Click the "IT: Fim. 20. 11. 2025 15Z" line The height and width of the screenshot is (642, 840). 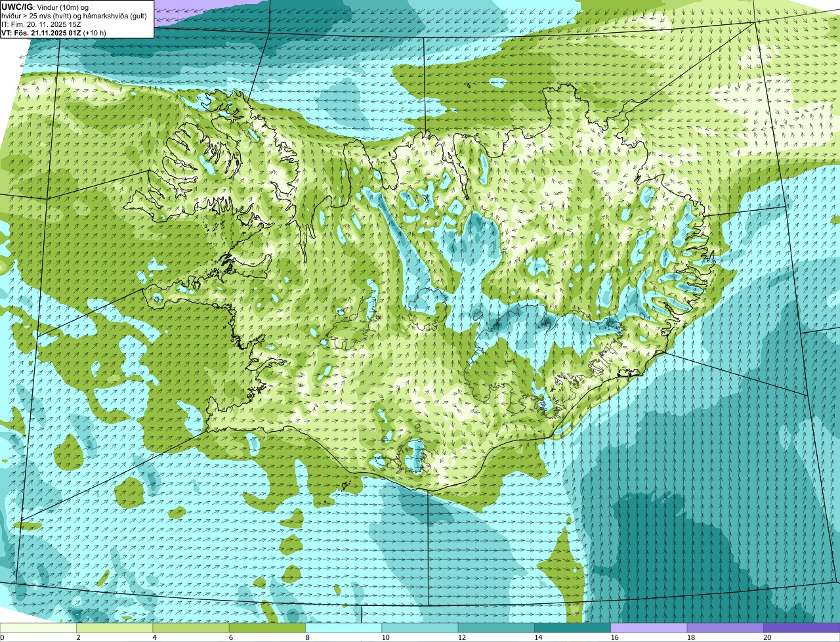(x=41, y=24)
